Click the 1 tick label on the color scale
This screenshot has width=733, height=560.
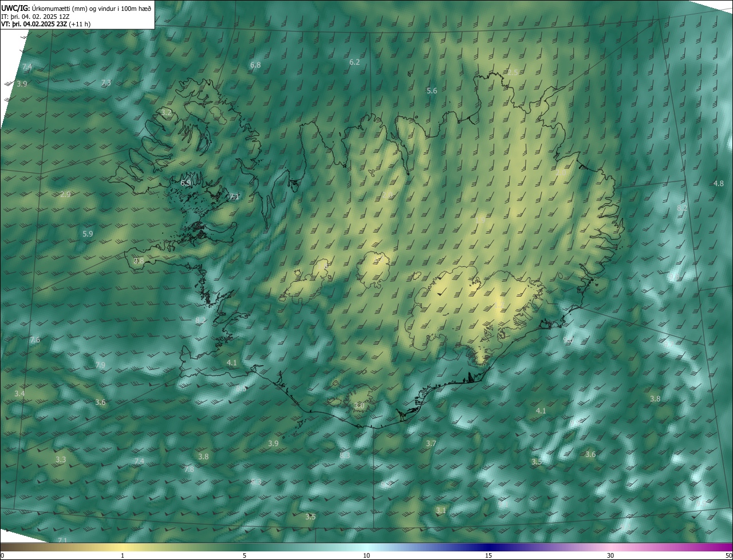pos(123,556)
